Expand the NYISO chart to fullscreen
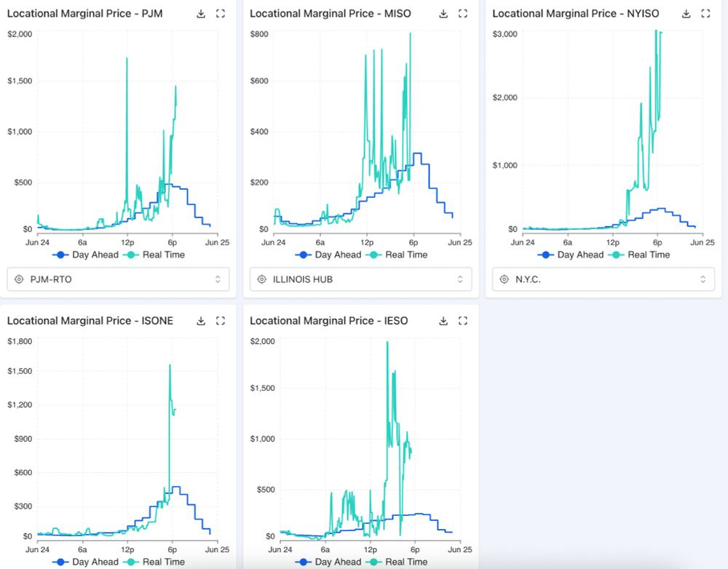Image resolution: width=728 pixels, height=569 pixels. pos(706,13)
